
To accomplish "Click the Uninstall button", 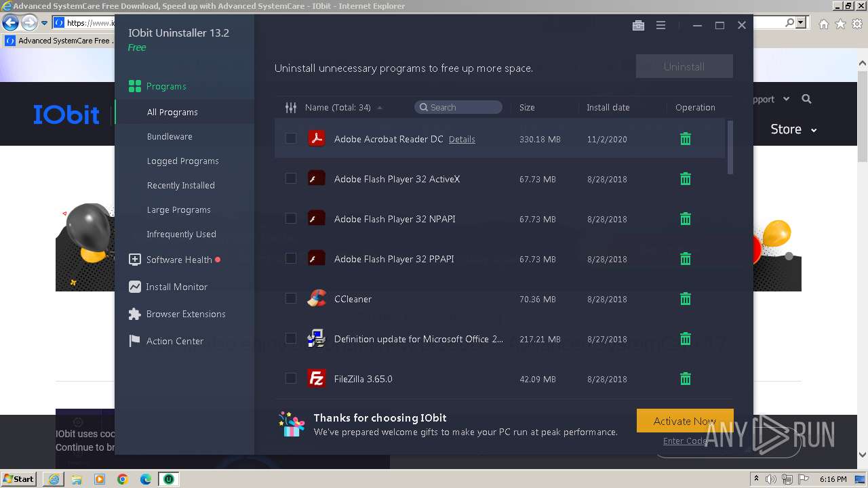I will [684, 66].
